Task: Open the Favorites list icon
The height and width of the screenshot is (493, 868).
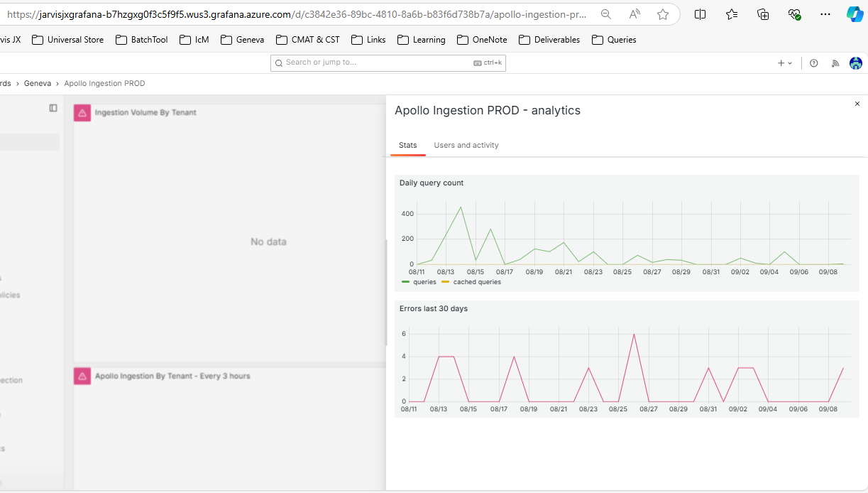Action: [732, 14]
